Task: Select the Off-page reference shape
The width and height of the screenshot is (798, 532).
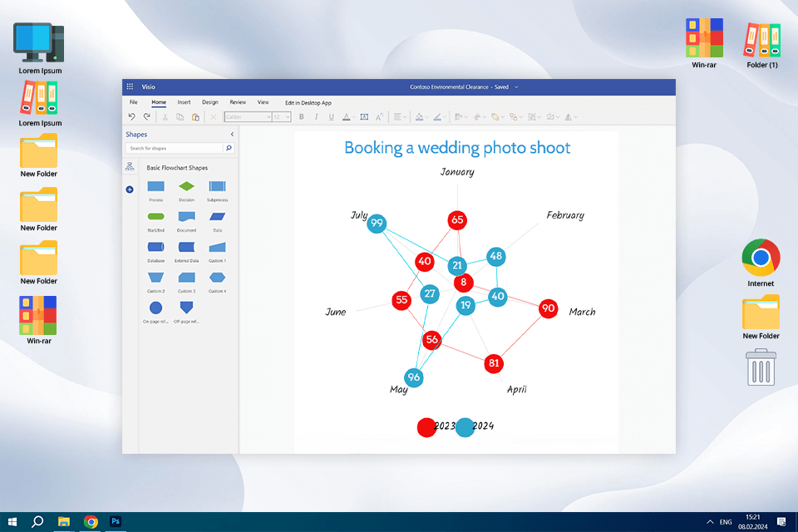Action: [x=187, y=308]
